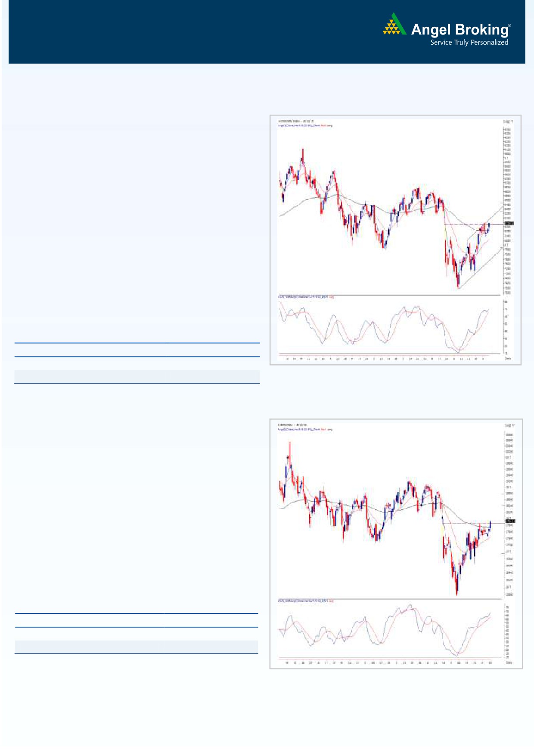Viewport: 534px width, 756px height.
Task: Click shaded row in the lower table
Action: click(x=136, y=647)
